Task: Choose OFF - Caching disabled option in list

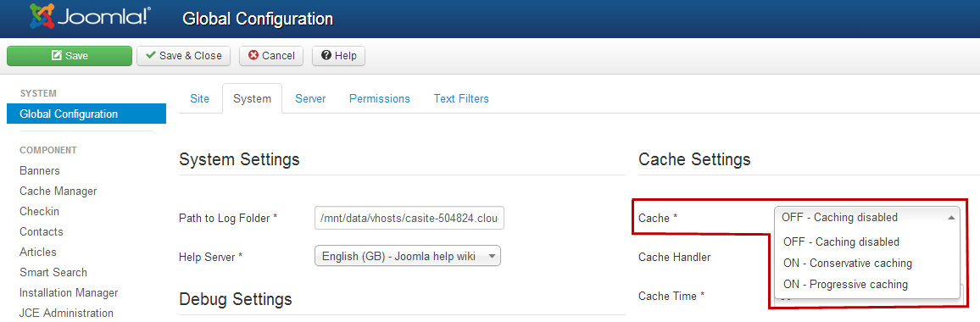Action: [867, 242]
